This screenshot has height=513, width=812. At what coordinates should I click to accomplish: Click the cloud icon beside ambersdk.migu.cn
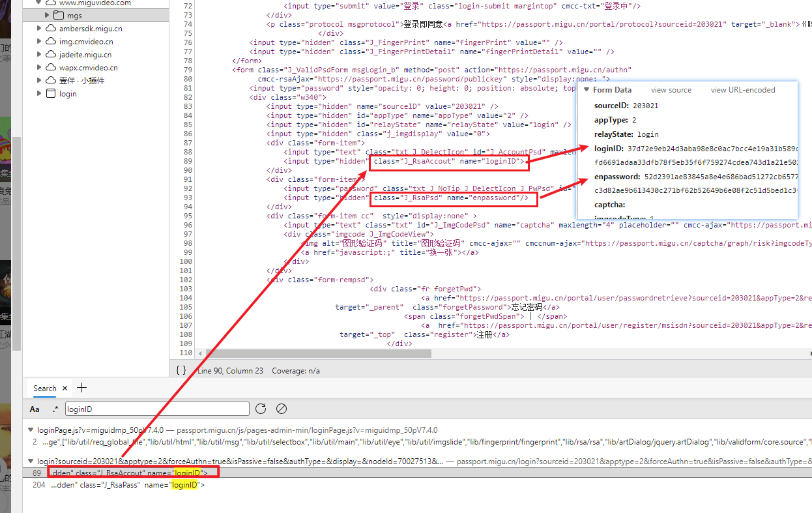point(51,28)
